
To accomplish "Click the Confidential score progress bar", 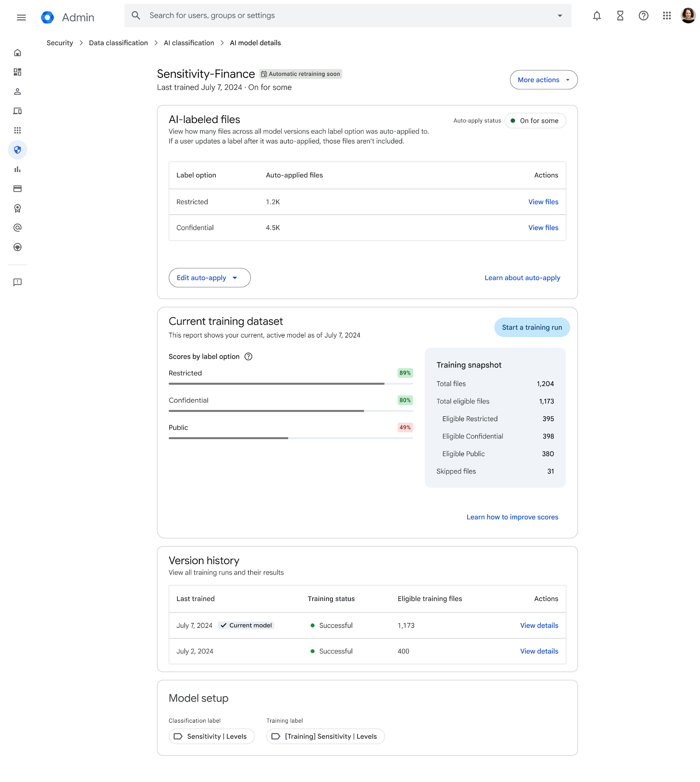I will [291, 411].
